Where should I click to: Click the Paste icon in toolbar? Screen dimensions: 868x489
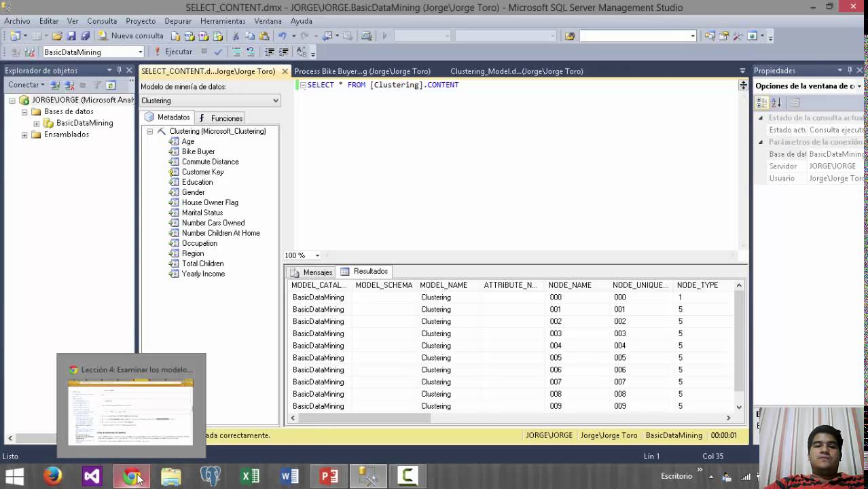263,36
